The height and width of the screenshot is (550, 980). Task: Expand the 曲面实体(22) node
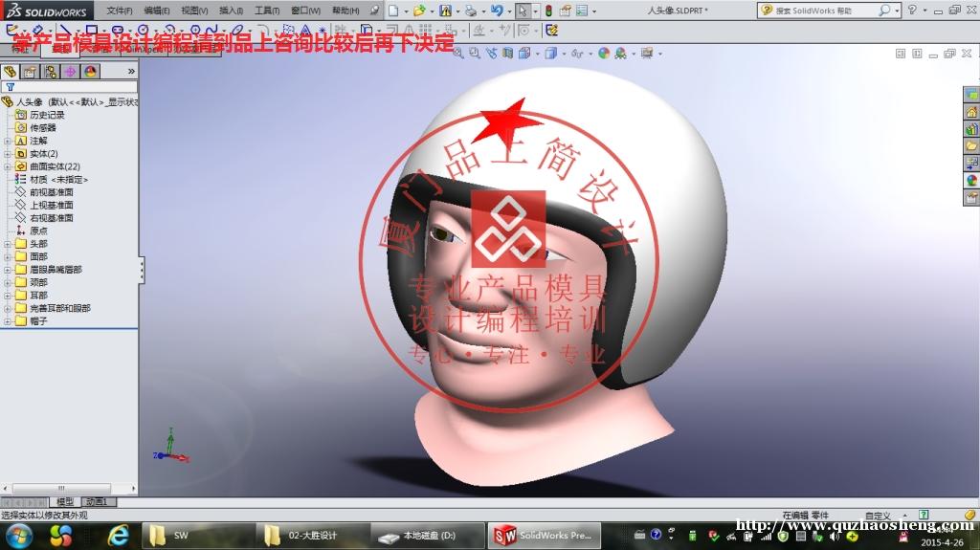[8, 166]
